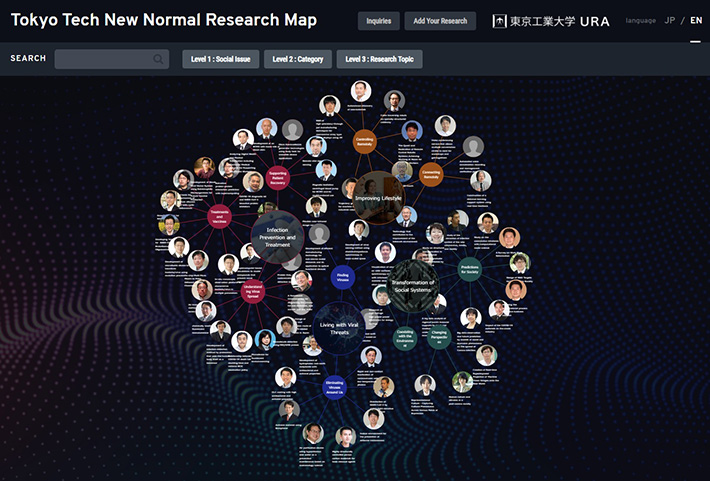
Task: Select the Connecting Remotely category node
Action: (431, 174)
